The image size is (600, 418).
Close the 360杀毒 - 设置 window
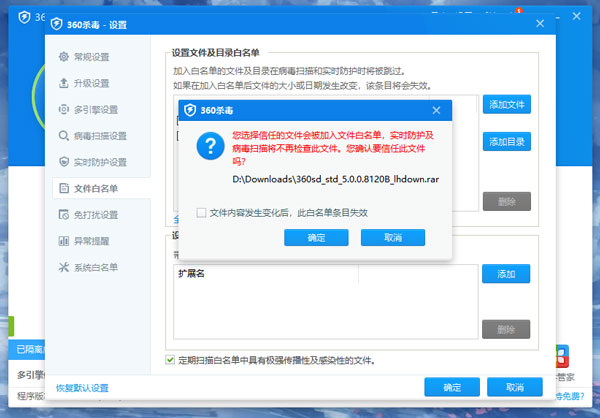(x=540, y=24)
